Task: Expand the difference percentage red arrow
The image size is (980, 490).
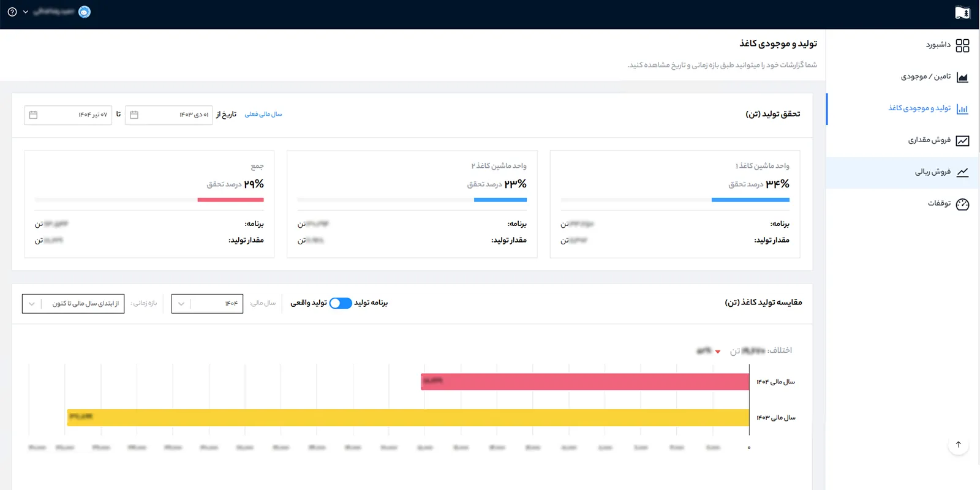Action: click(718, 352)
